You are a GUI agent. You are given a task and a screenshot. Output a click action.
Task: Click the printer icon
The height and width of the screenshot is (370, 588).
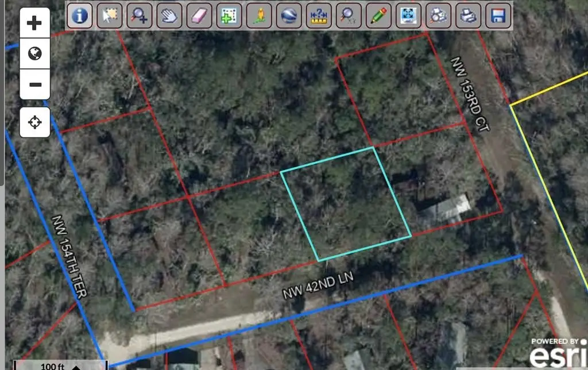coord(468,16)
